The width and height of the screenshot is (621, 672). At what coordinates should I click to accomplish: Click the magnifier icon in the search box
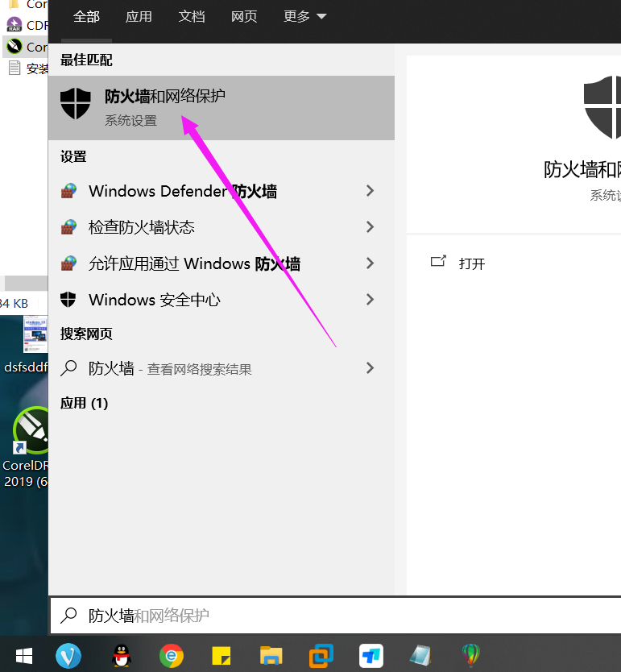pyautogui.click(x=68, y=616)
